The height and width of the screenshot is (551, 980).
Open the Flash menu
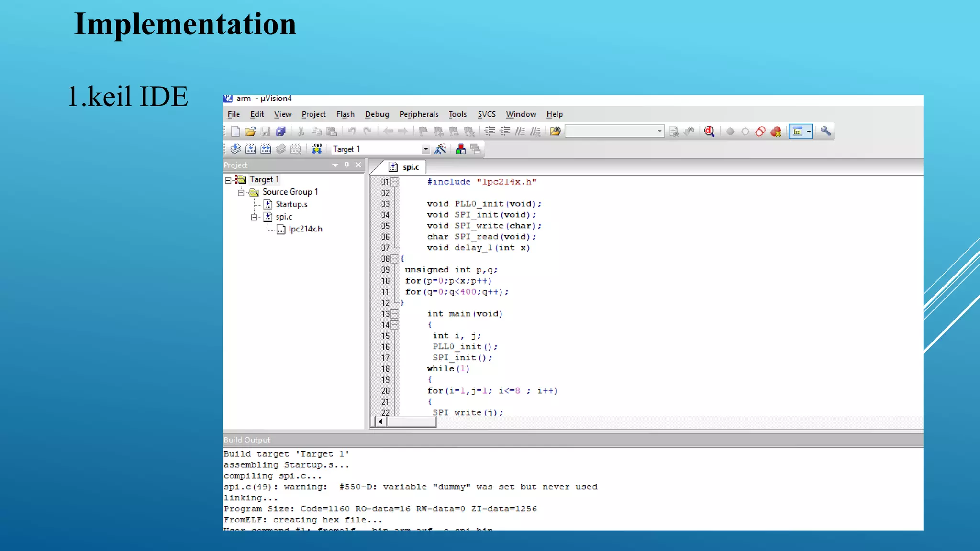point(345,114)
